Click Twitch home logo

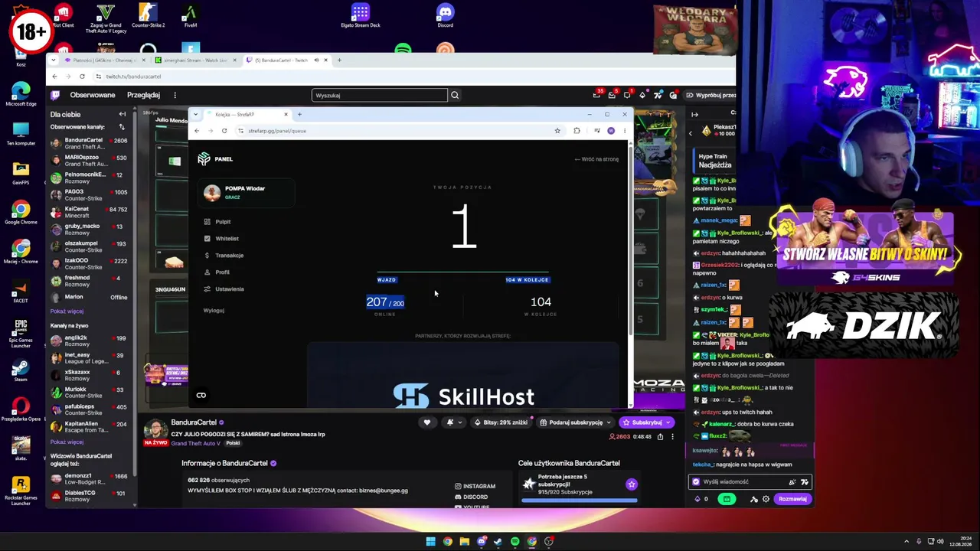pyautogui.click(x=55, y=95)
